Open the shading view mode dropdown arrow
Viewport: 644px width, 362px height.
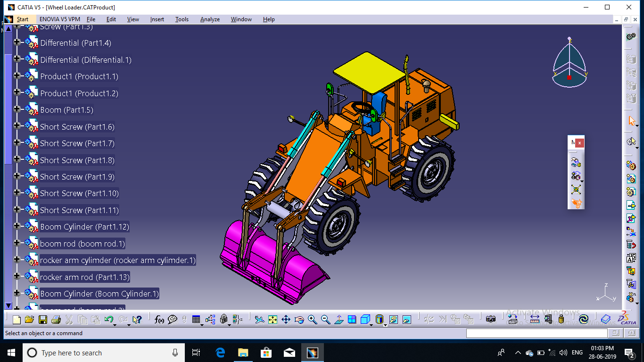pyautogui.click(x=385, y=324)
